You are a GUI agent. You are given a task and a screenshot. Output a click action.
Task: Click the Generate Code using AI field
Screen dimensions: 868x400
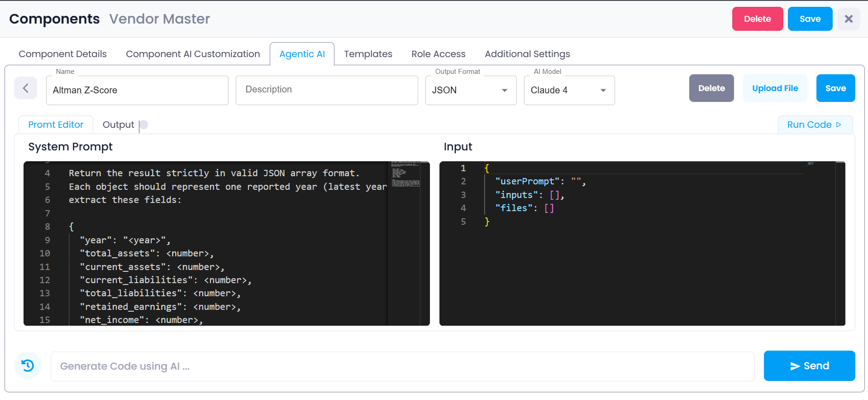[x=402, y=366]
